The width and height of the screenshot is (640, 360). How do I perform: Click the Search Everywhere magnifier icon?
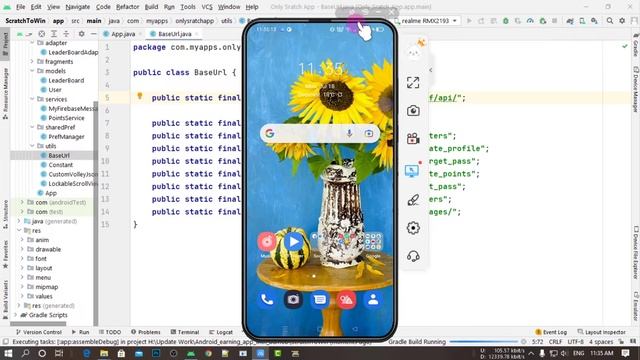tap(610, 21)
